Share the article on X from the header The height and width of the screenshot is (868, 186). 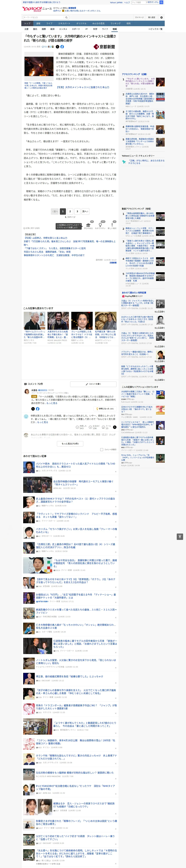(57, 47)
